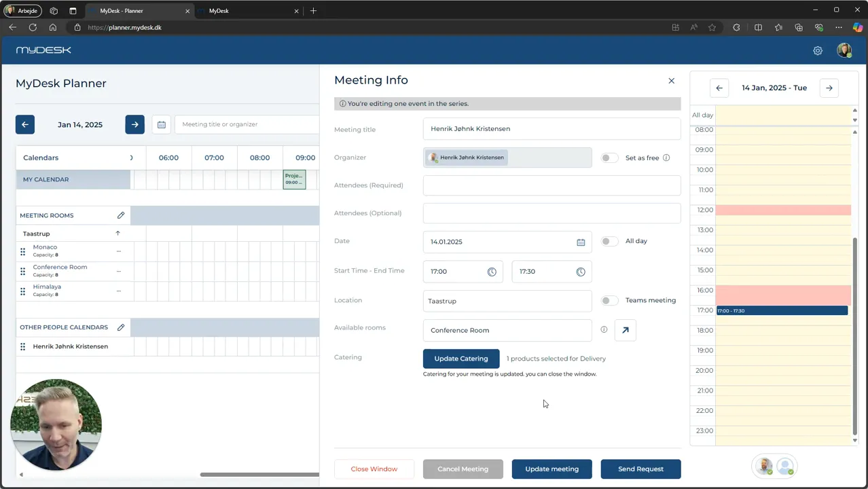Image resolution: width=868 pixels, height=489 pixels.
Task: Click the info icon beside Available rooms
Action: coord(604,329)
